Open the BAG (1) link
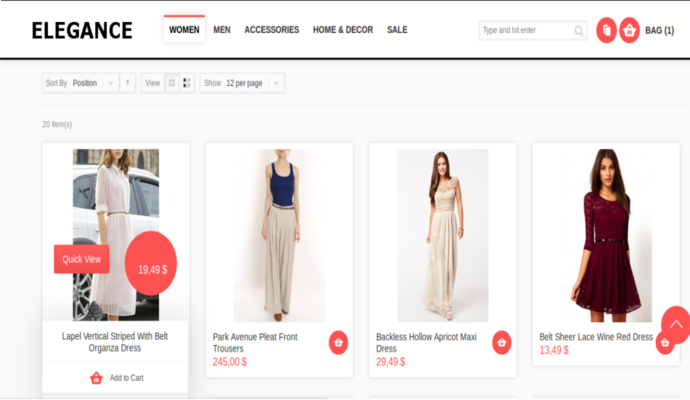 [x=659, y=30]
